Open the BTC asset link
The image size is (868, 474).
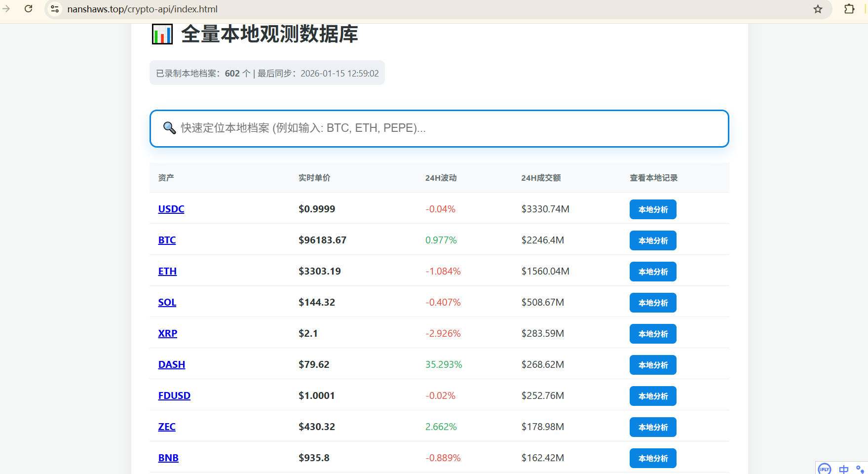[167, 240]
